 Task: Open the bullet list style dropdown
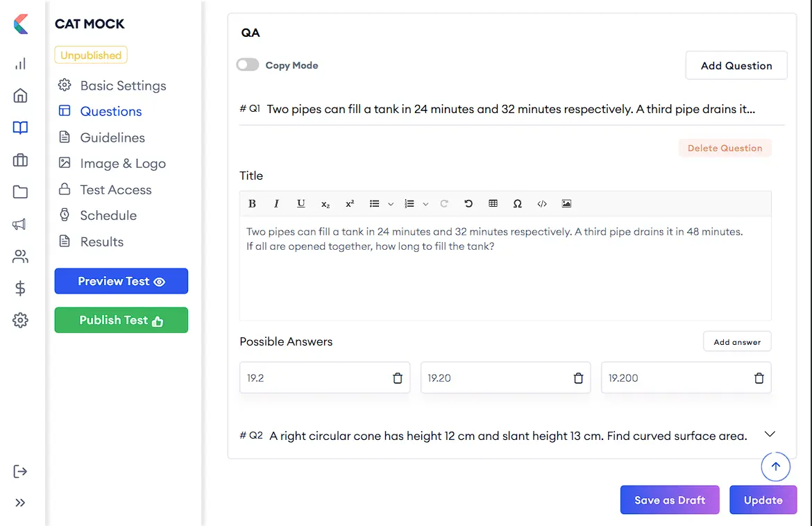391,204
